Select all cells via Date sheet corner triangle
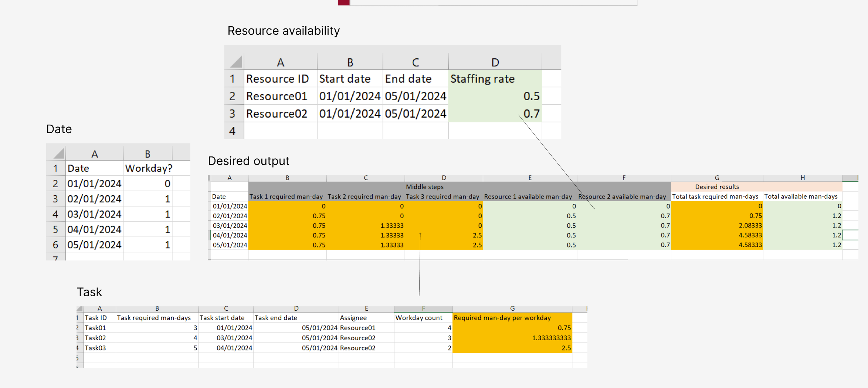The width and height of the screenshot is (868, 388). pos(58,153)
